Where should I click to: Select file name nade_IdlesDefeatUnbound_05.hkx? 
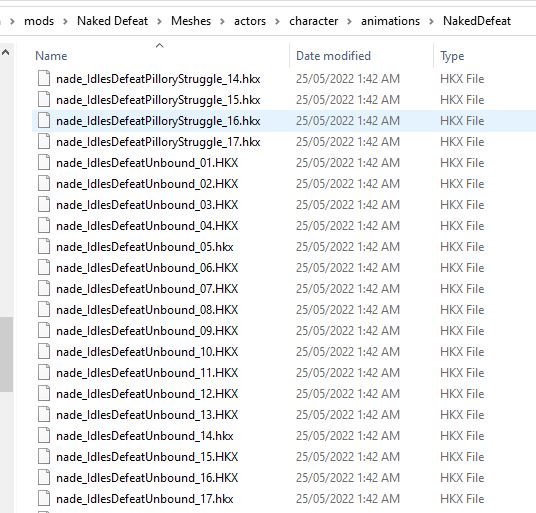145,247
